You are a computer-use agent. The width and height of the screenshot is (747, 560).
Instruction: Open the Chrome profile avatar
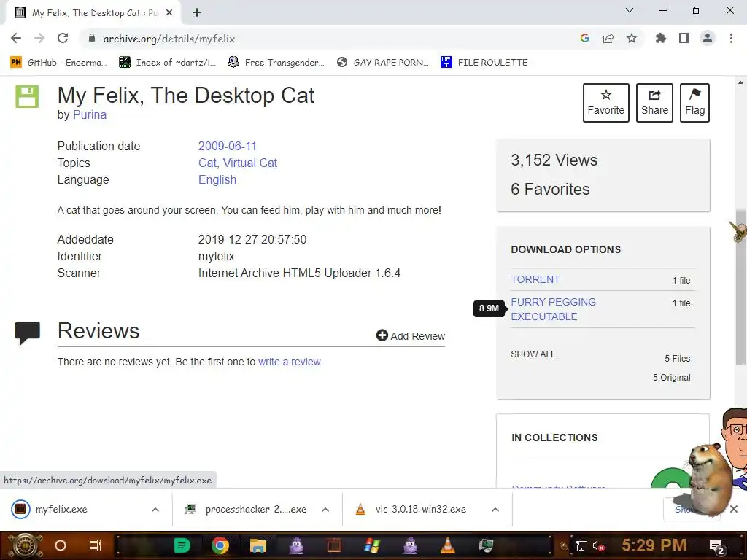[x=708, y=38]
